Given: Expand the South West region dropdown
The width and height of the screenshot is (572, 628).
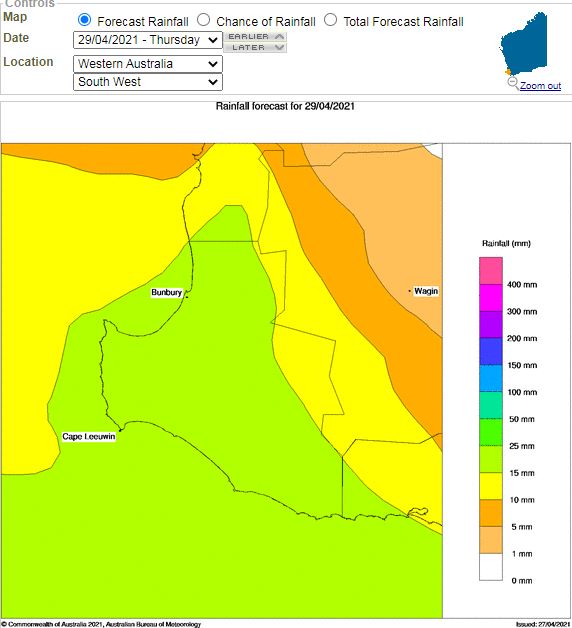Looking at the screenshot, I should pos(148,82).
